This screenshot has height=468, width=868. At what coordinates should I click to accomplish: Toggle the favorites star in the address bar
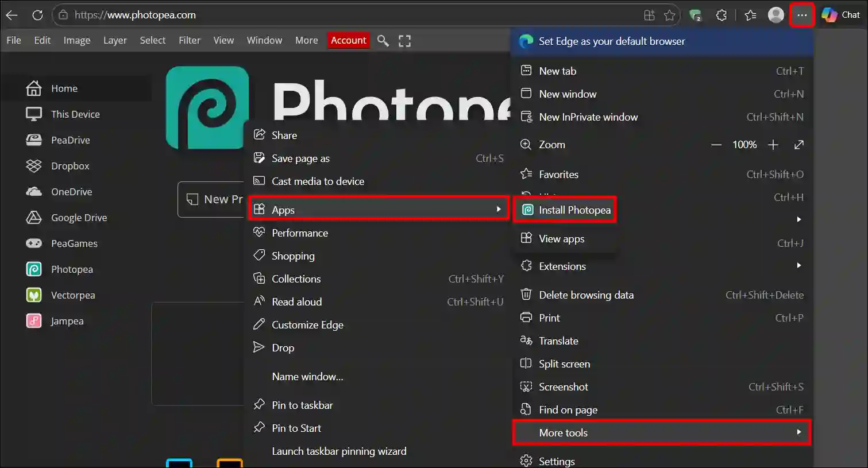point(670,15)
